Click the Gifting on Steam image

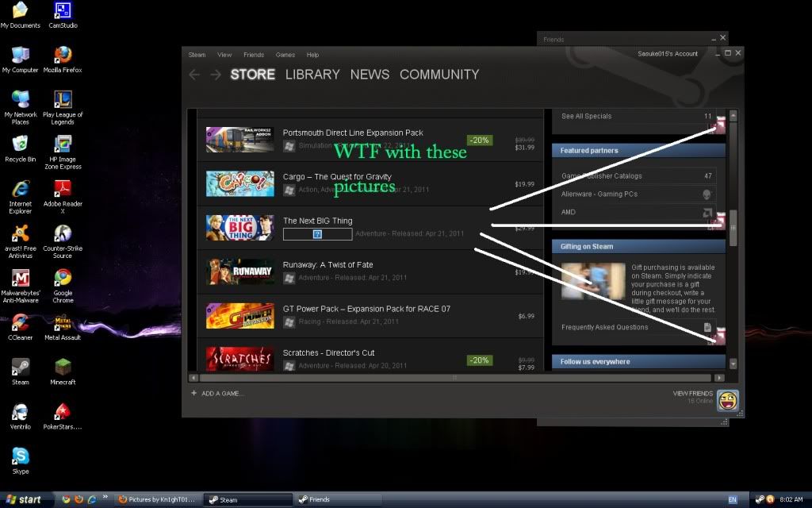pos(593,281)
